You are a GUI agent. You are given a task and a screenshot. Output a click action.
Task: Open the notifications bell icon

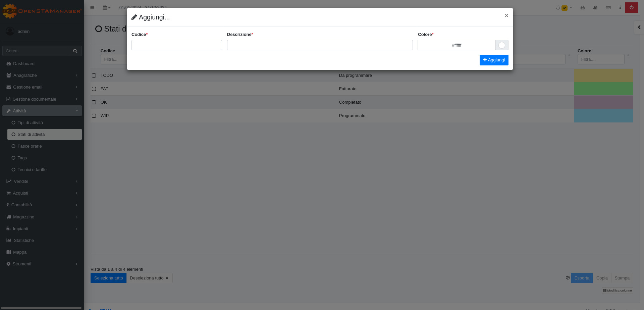point(558,7)
